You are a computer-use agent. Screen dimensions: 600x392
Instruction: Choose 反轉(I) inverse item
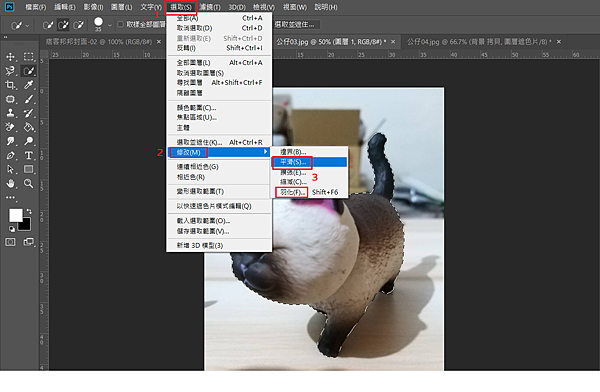click(219, 48)
